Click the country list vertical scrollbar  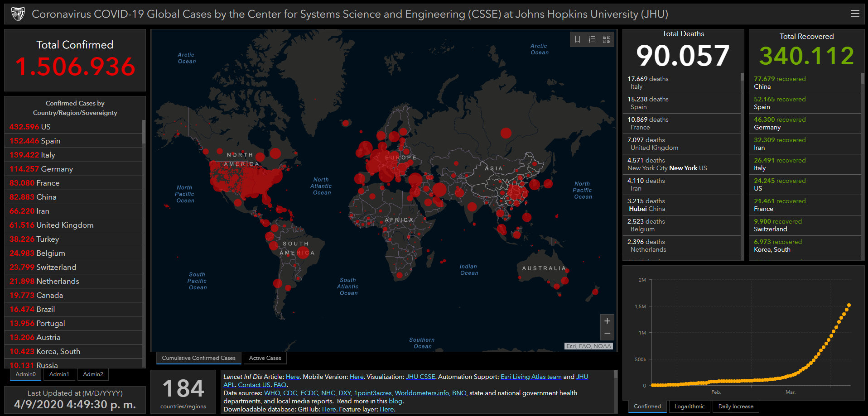tap(144, 132)
